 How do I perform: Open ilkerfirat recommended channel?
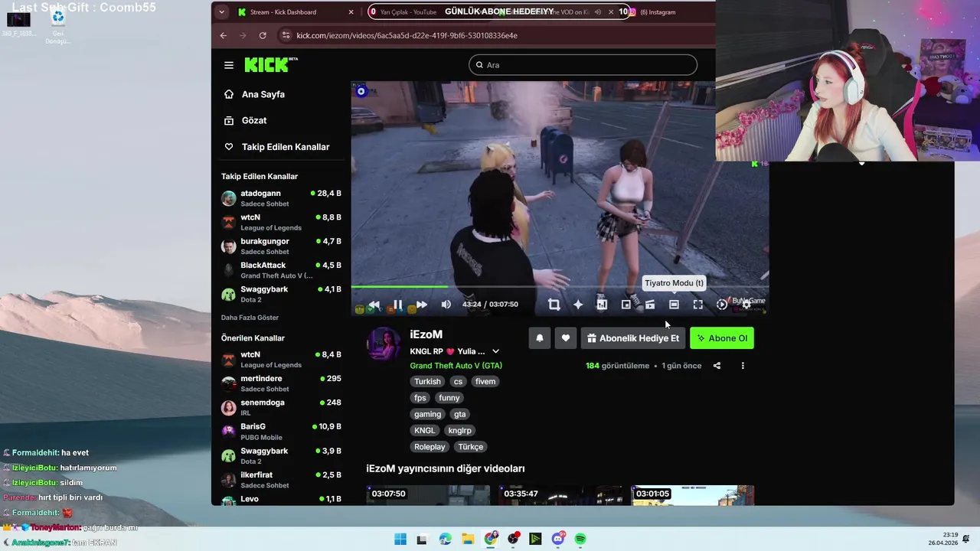coord(281,480)
